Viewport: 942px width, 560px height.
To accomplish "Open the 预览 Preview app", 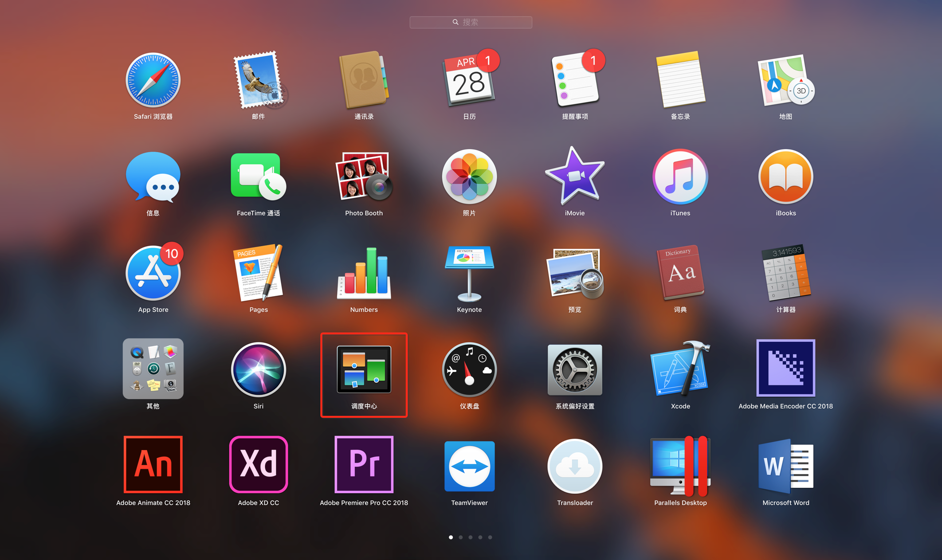I will [575, 273].
